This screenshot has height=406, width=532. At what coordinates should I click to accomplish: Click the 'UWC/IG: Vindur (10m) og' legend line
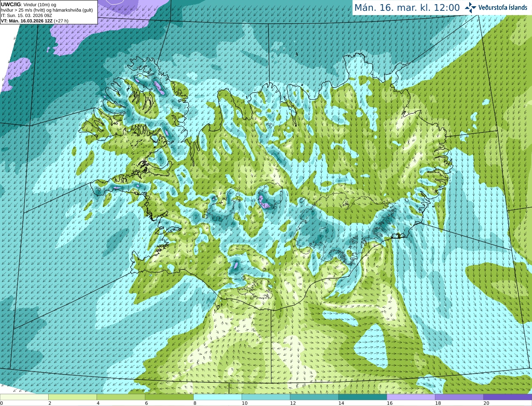pos(29,5)
